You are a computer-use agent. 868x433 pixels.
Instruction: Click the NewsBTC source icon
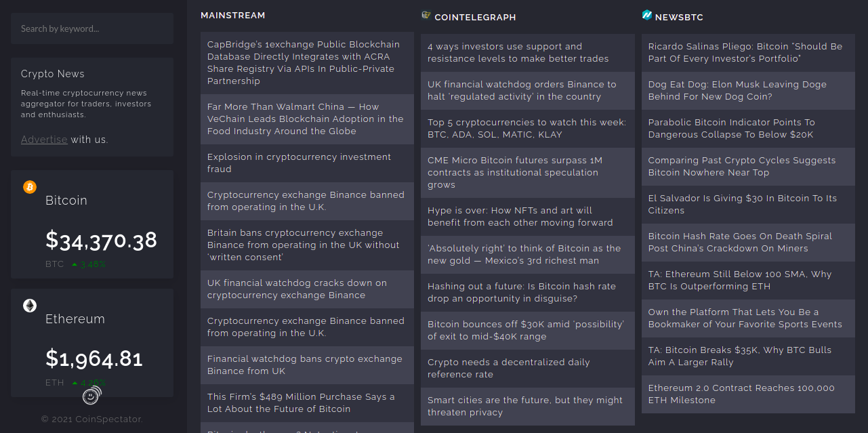point(647,15)
